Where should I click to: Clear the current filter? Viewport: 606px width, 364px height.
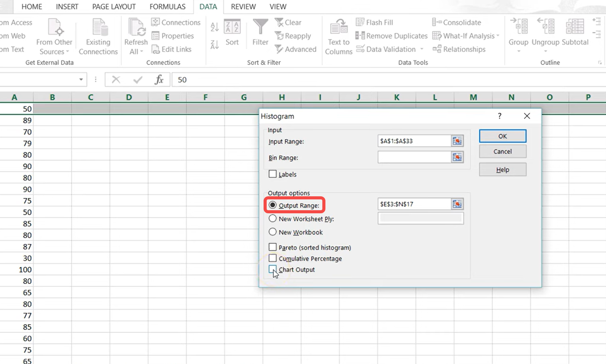pyautogui.click(x=288, y=22)
